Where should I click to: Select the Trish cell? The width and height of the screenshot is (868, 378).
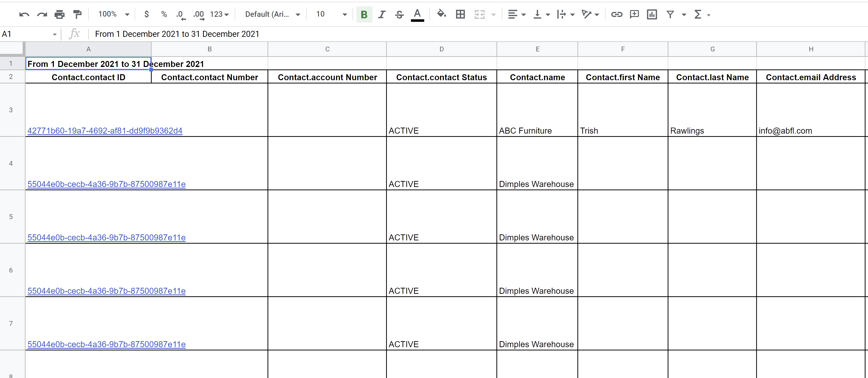[623, 110]
